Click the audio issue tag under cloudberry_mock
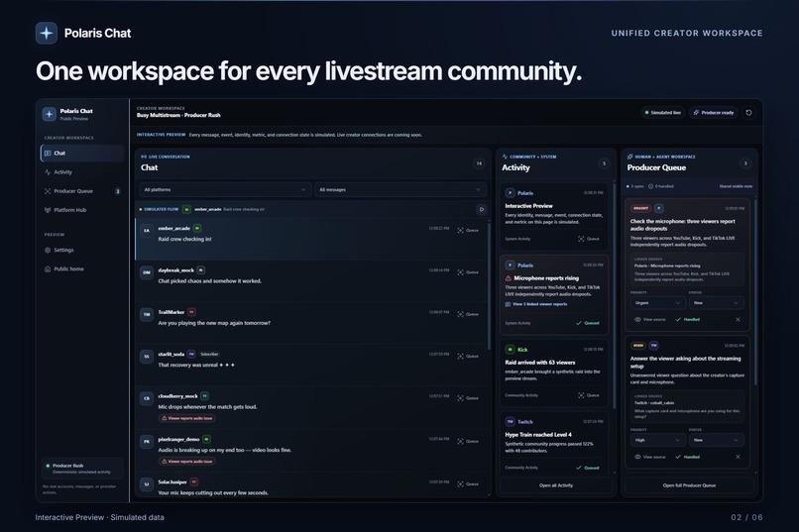 point(187,418)
